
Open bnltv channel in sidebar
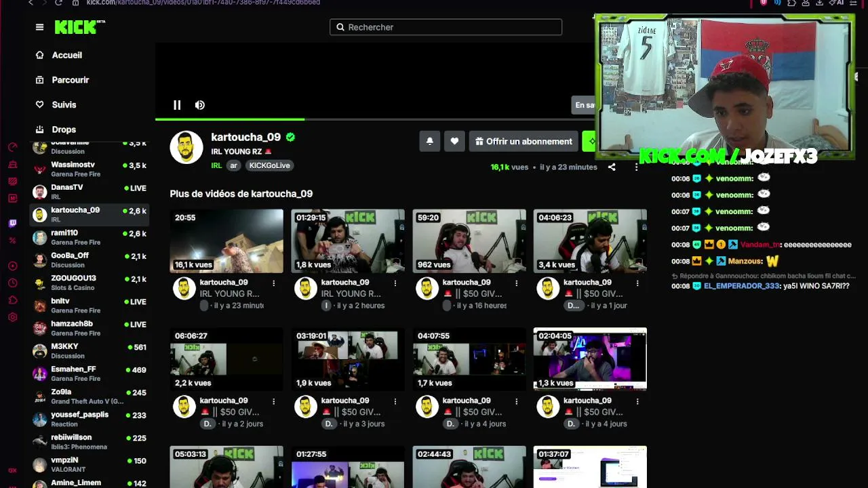[90, 305]
